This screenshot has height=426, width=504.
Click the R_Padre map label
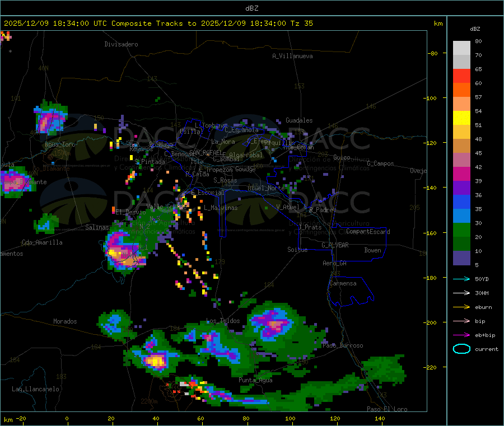[x=321, y=210]
